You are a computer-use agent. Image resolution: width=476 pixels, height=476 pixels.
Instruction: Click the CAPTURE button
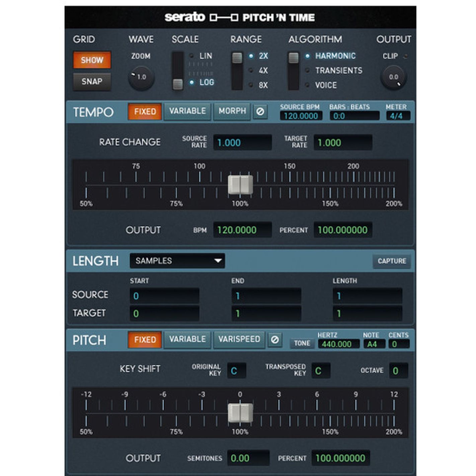point(392,261)
